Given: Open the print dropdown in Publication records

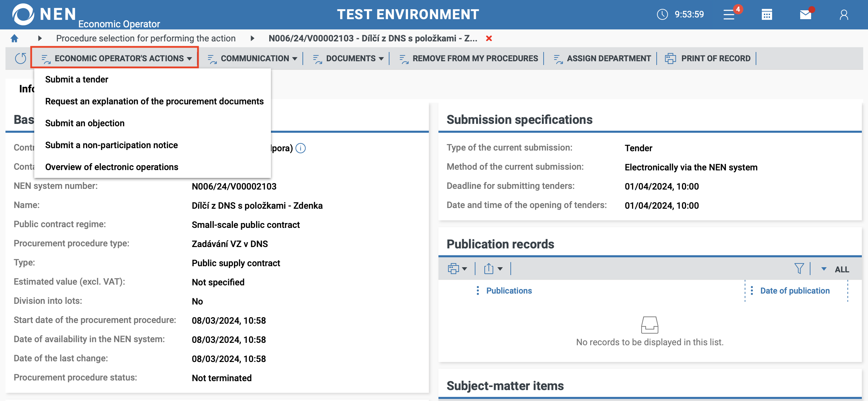Looking at the screenshot, I should tap(457, 269).
